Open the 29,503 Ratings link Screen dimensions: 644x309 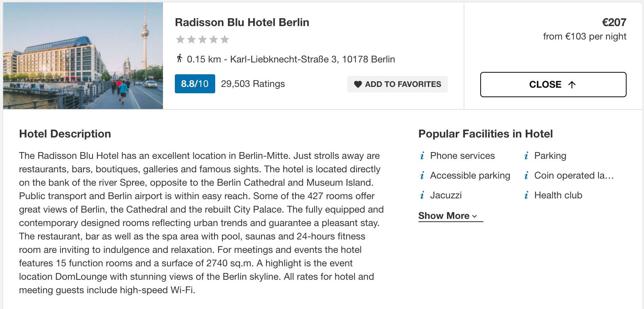(x=253, y=84)
